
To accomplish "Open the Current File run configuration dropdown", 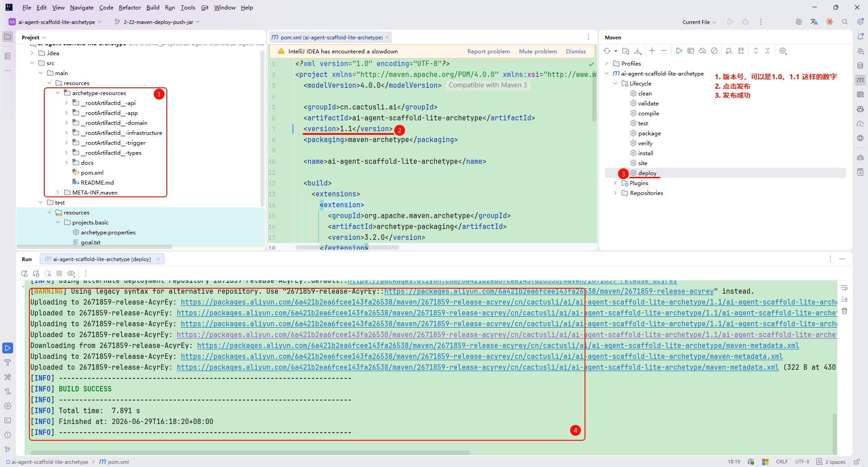I will (699, 22).
